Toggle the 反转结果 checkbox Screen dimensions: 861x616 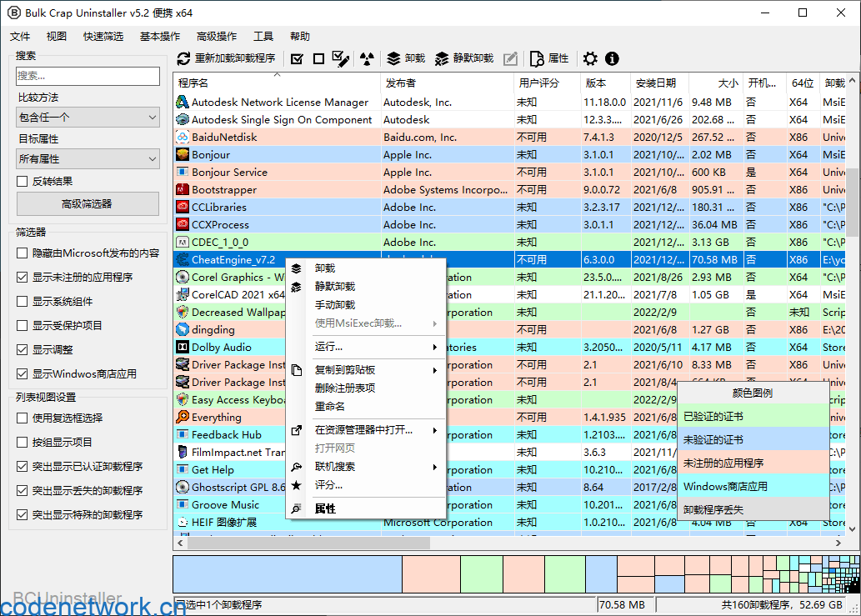pyautogui.click(x=23, y=182)
